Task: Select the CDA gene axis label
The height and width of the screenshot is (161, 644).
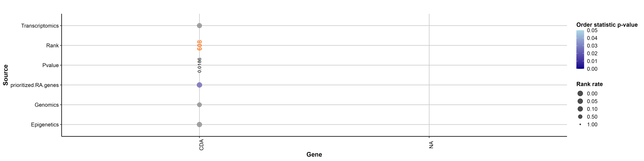Action: (201, 145)
